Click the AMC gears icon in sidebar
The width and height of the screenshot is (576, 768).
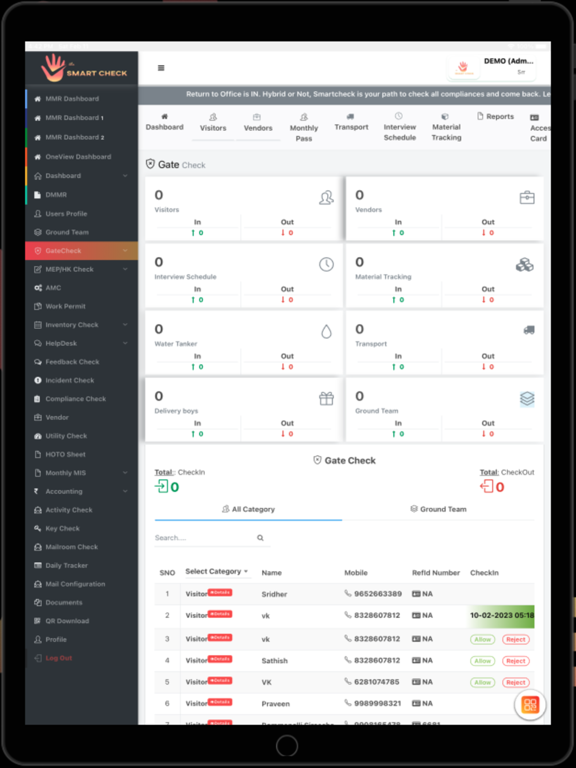pos(38,288)
